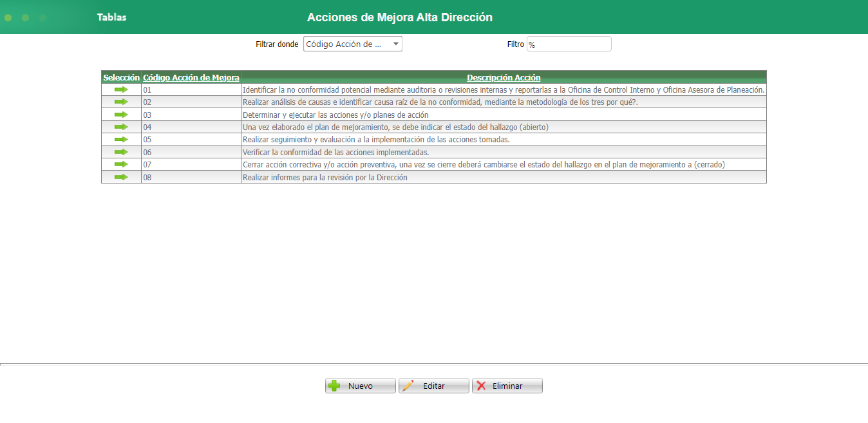This screenshot has height=423, width=868.
Task: Select record 05 using its green arrow
Action: point(120,139)
